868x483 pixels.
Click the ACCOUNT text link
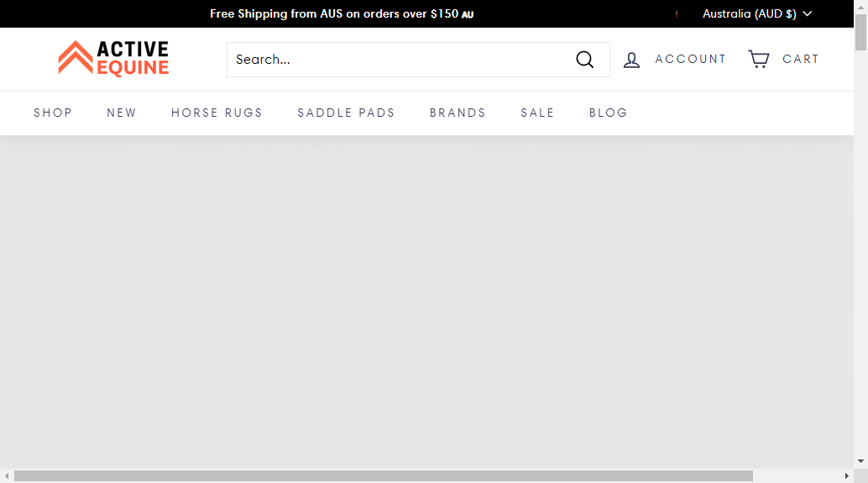point(690,59)
